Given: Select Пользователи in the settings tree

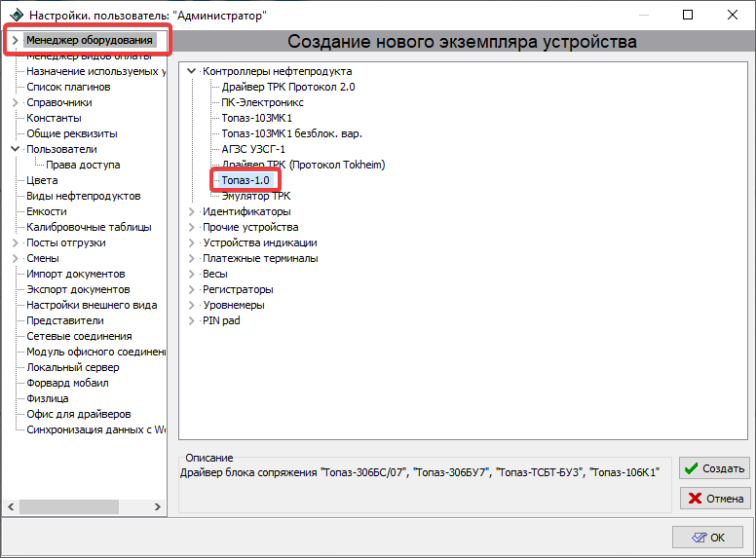Looking at the screenshot, I should point(61,149).
